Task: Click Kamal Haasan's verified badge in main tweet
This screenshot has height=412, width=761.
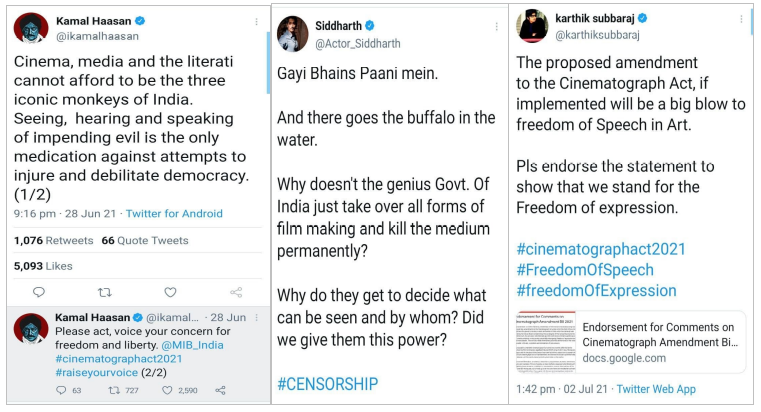Action: [140, 20]
